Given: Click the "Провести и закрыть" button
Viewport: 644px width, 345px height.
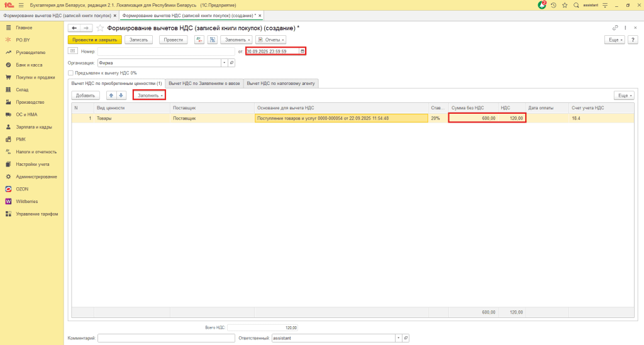Looking at the screenshot, I should click(x=94, y=40).
